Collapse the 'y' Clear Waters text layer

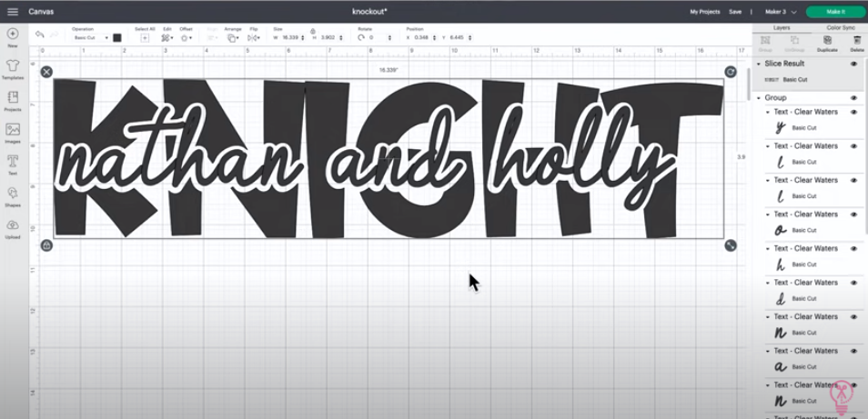click(x=768, y=112)
